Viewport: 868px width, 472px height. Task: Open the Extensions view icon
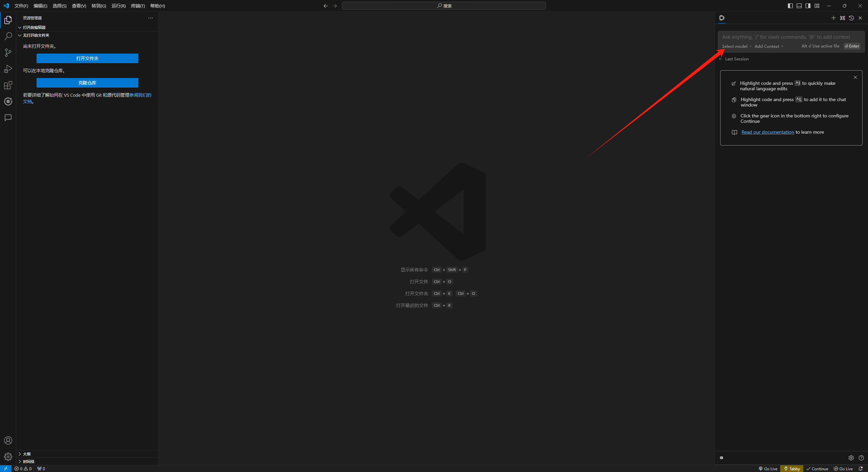(x=8, y=85)
